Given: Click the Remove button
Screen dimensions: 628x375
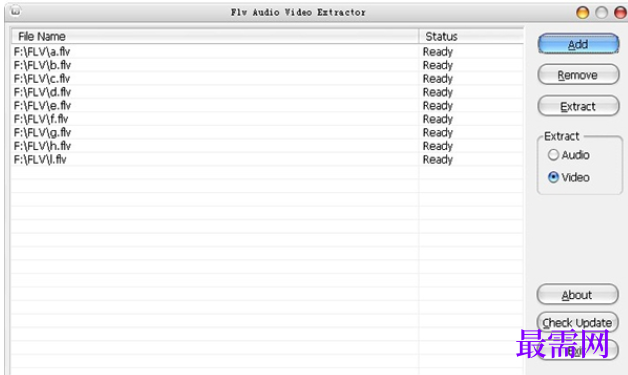Looking at the screenshot, I should click(578, 75).
